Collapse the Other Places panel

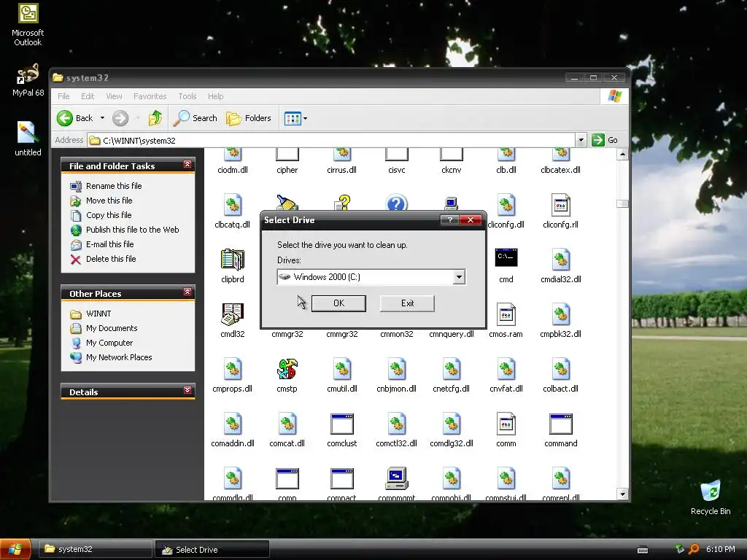pyautogui.click(x=187, y=292)
